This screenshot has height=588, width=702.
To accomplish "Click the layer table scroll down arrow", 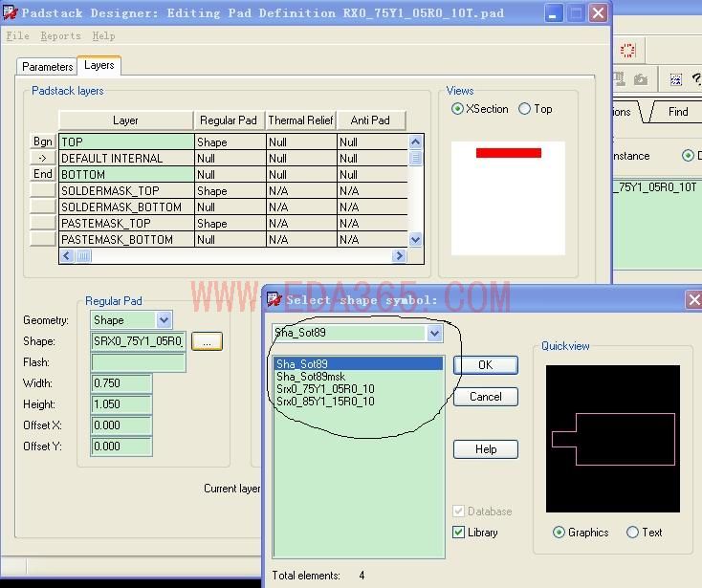I will 415,240.
